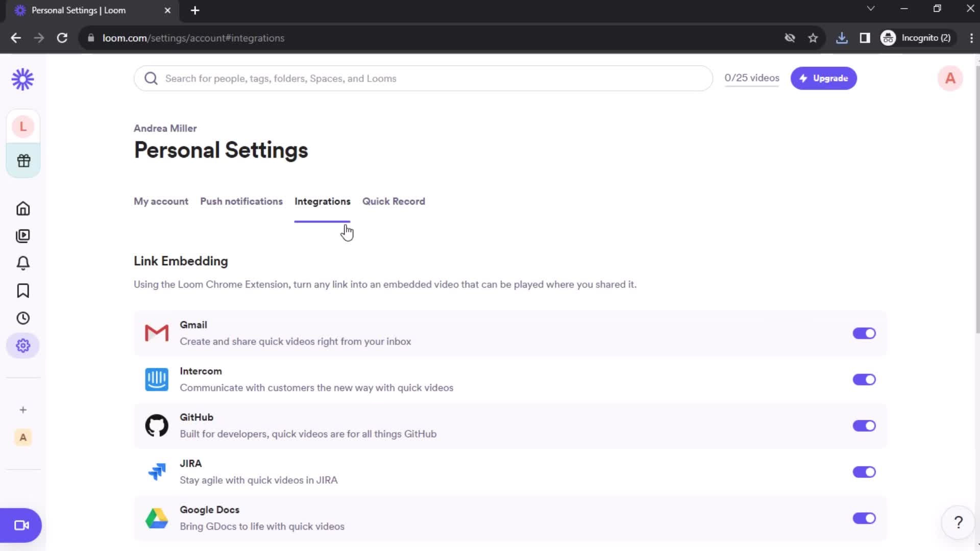Screen dimensions: 980x551
Task: Click the browser back arrow
Action: 16,38
